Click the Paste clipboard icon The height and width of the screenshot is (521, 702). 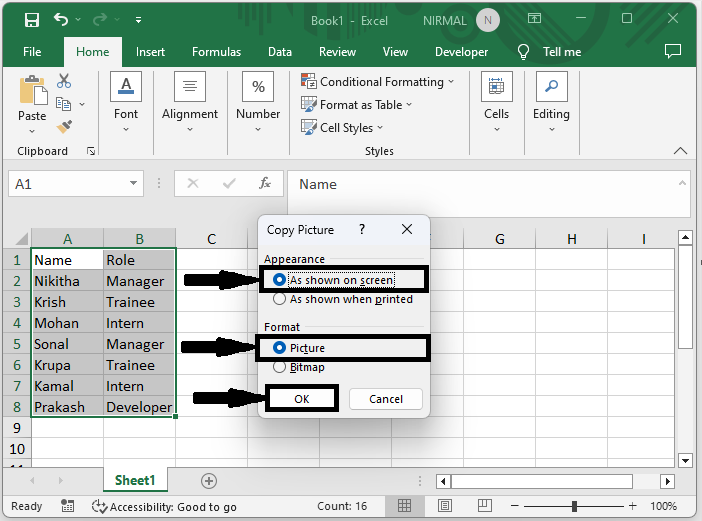pos(33,90)
